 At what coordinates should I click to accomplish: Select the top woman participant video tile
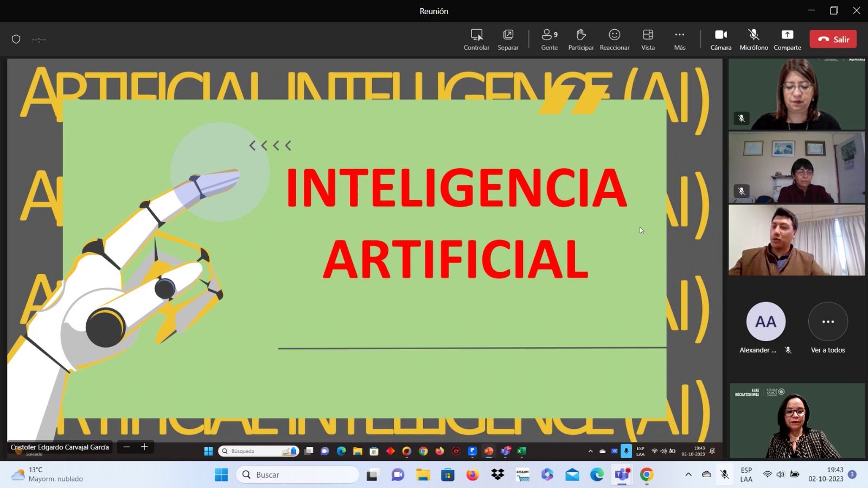coord(797,94)
